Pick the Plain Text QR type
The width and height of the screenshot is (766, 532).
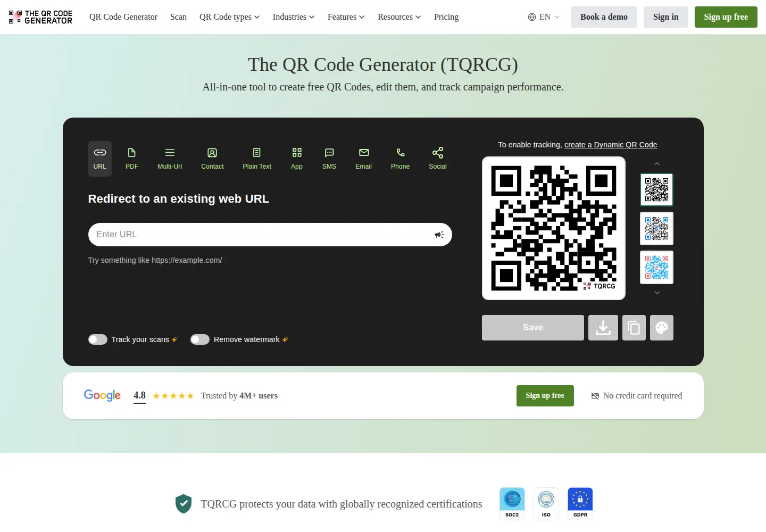(x=257, y=159)
